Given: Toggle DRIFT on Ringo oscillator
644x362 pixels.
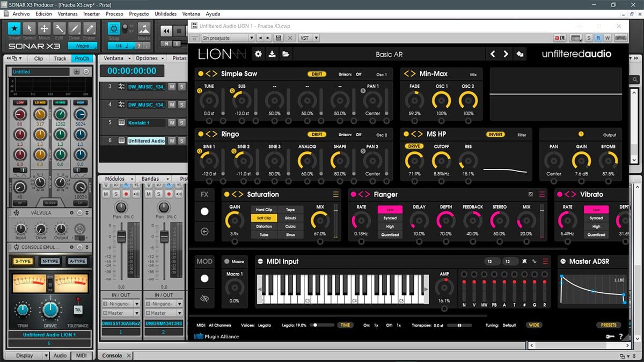Looking at the screenshot, I should [x=317, y=135].
